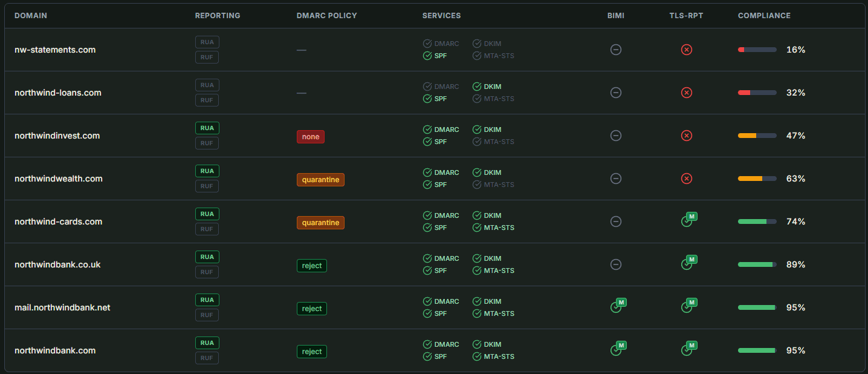Screen dimensions: 868x374
Task: Click BIMI dash icon for northwindwealth.com
Action: tap(616, 179)
